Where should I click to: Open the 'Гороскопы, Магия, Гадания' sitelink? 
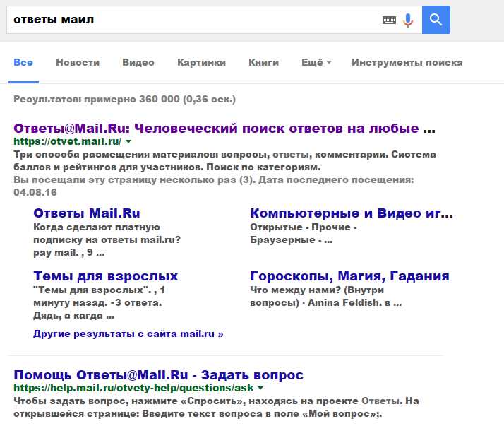tap(349, 276)
